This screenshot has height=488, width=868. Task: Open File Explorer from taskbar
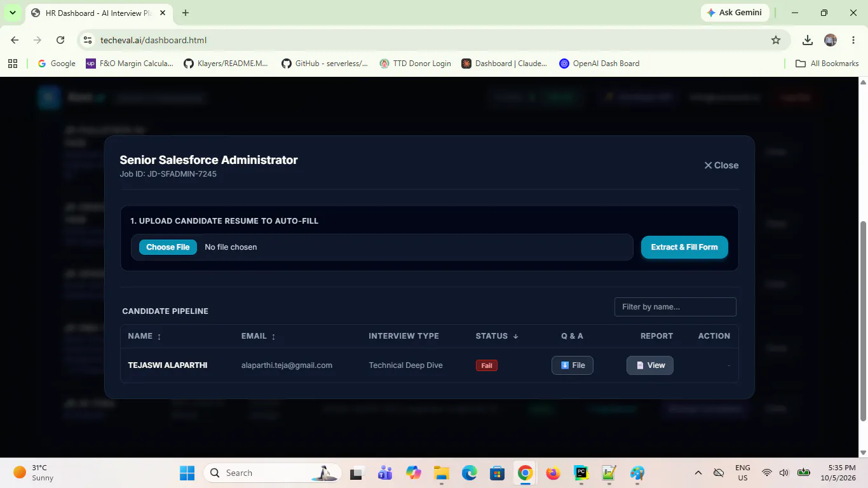(x=442, y=473)
